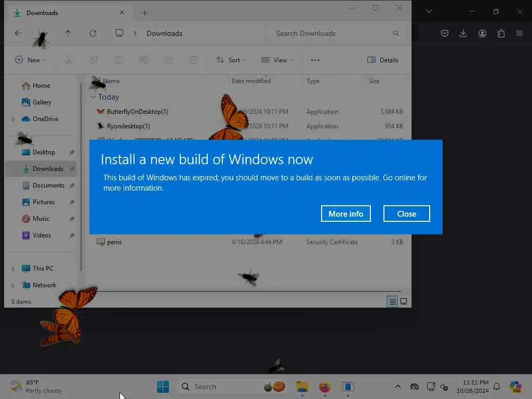The image size is (532, 399).
Task: Select the flyondesktop(1) file
Action: pyautogui.click(x=128, y=126)
